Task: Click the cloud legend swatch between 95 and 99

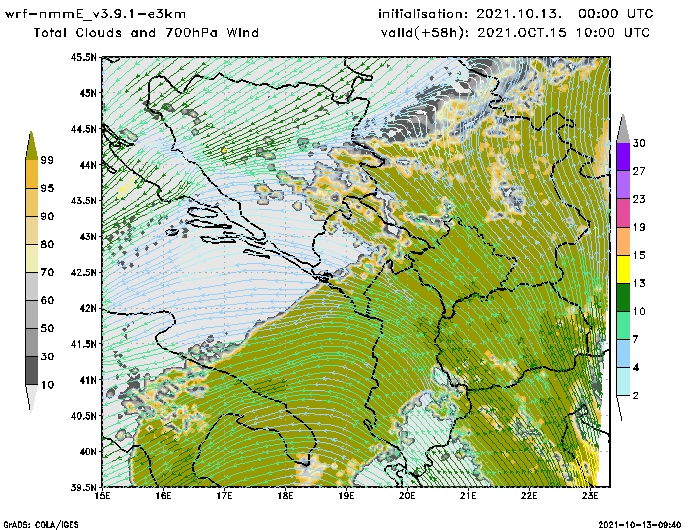Action: coord(31,174)
